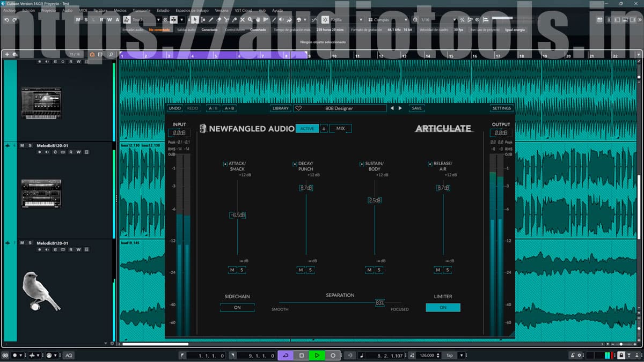Click the orange track visibility icon

coord(92,54)
